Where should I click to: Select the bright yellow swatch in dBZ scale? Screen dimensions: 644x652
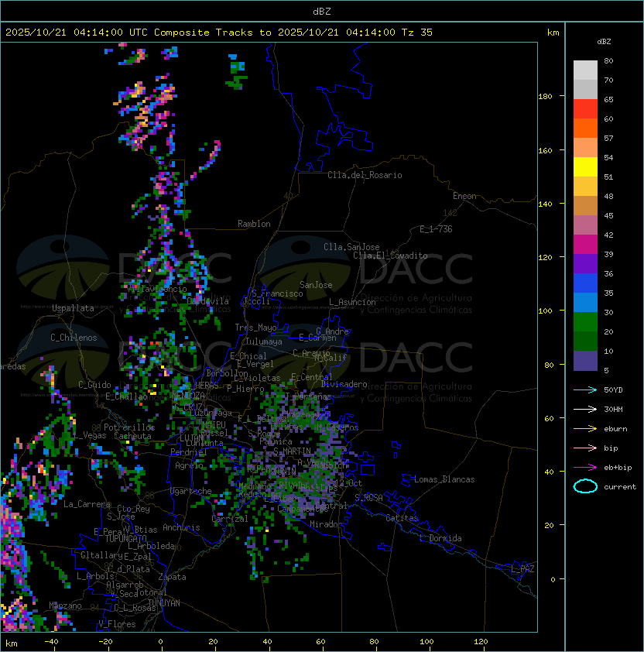585,166
